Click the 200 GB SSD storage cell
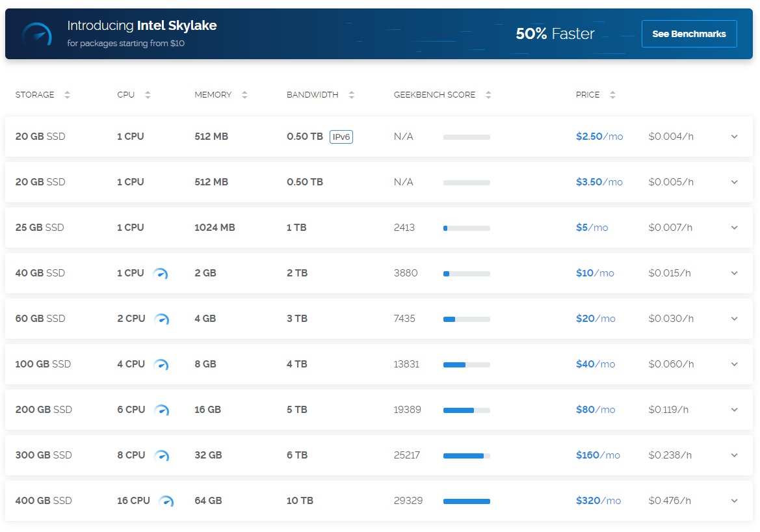The image size is (760, 532). [x=43, y=410]
